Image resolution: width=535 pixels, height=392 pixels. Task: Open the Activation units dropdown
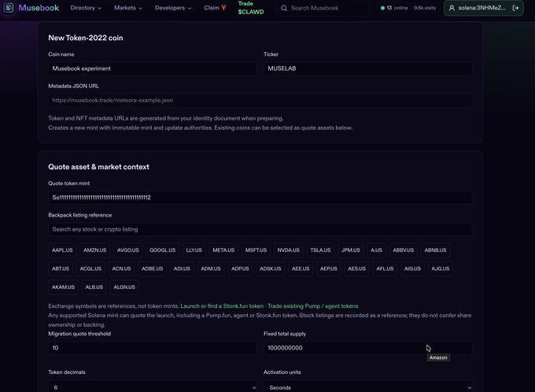[x=368, y=387]
